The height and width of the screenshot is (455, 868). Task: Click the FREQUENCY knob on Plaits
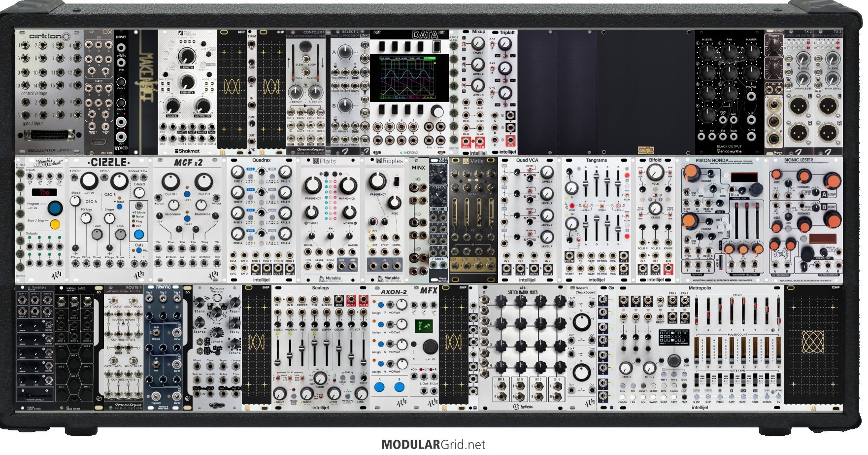[x=313, y=186]
